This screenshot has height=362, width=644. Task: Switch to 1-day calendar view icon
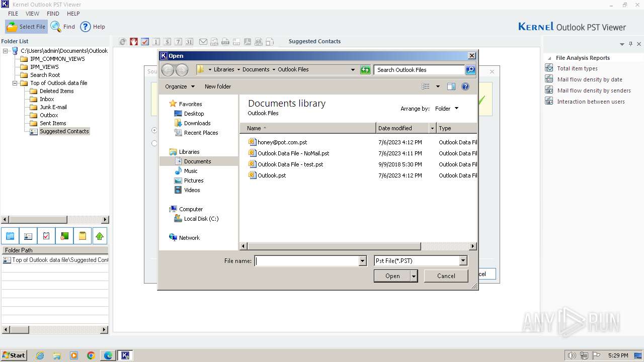pos(156,42)
